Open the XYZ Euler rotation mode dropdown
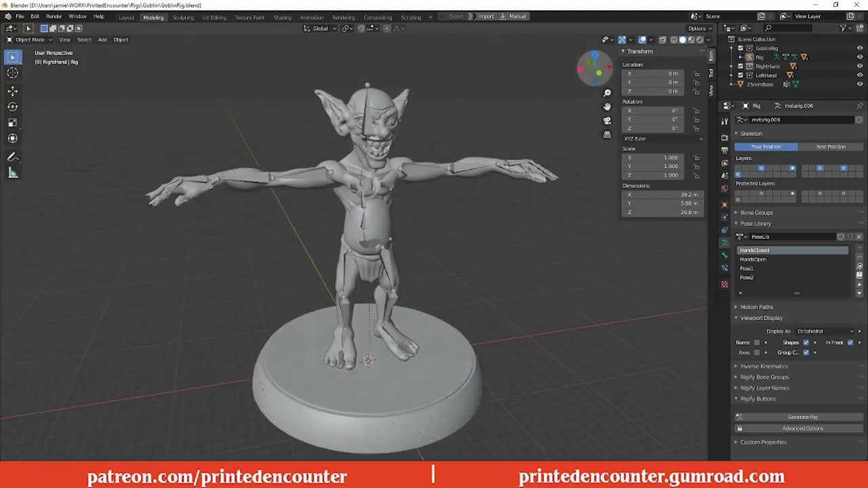 point(663,138)
